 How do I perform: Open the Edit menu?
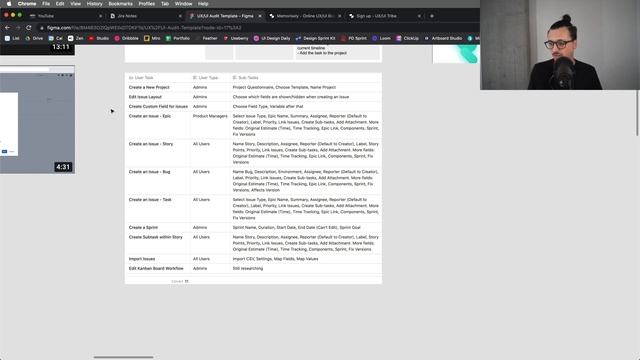[60, 4]
